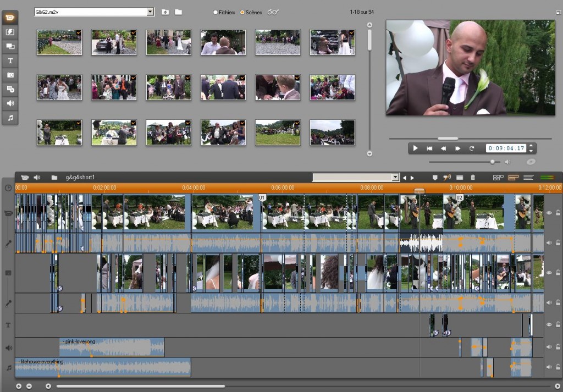
Task: Increase timecode with the up stepper arrow
Action: coord(531,146)
